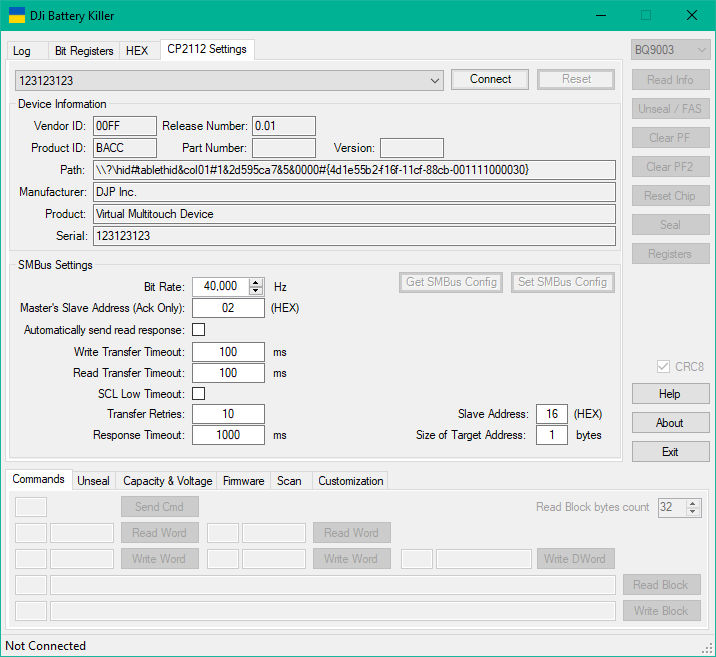Minimize the DJi Battery Killer window
Screen dimensions: 716x657
click(x=600, y=15)
